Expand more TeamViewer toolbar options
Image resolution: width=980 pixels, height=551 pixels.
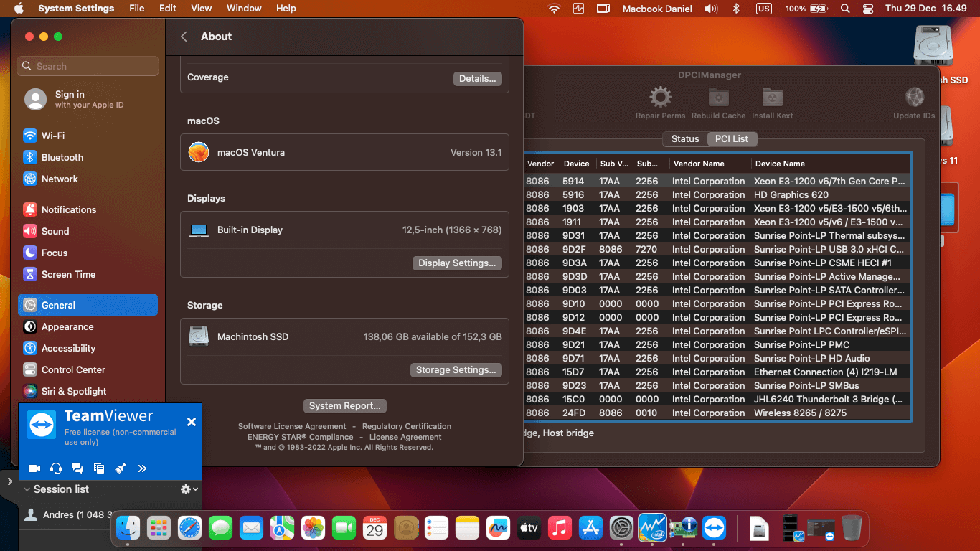click(142, 468)
